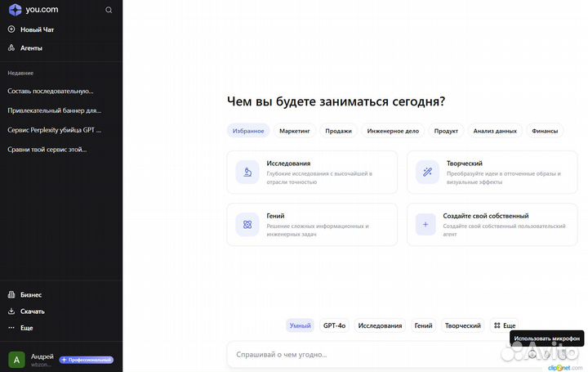This screenshot has width=588, height=372.
Task: Expand the Еще modes dropdown above the input
Action: [x=505, y=325]
